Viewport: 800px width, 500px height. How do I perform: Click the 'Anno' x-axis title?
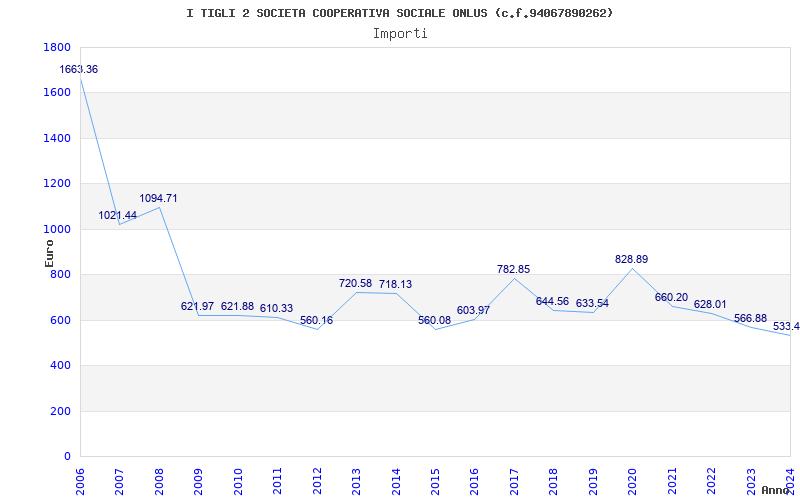(777, 490)
